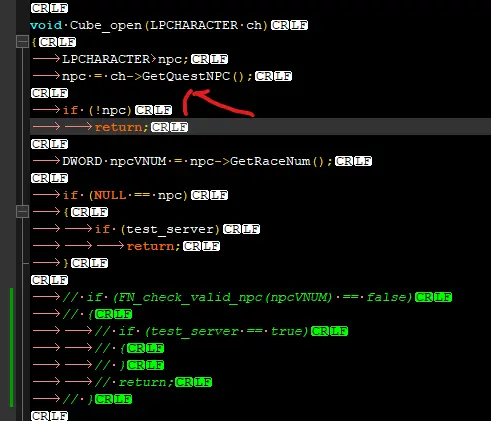This screenshot has width=491, height=421.
Task: Click commented 'FN_check_valid_npc(npcVNUM)' text
Action: (x=225, y=297)
